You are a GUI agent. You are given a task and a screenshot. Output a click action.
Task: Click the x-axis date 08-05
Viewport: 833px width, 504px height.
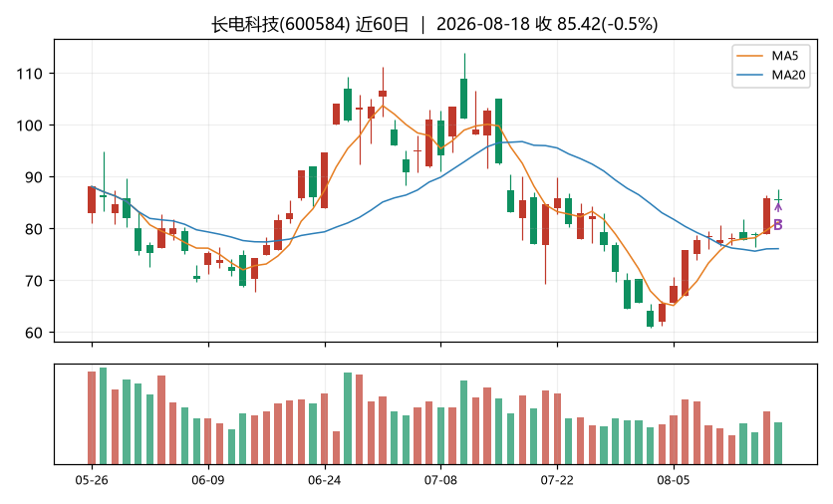pyautogui.click(x=674, y=481)
